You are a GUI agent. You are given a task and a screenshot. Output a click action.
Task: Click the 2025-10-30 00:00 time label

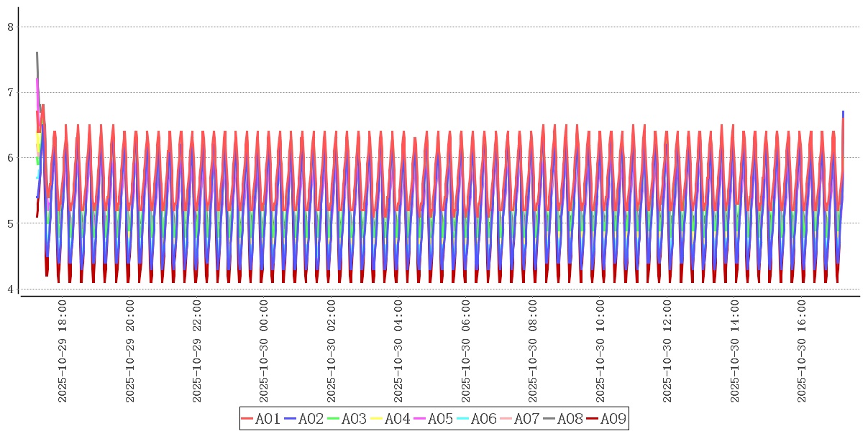pos(264,352)
